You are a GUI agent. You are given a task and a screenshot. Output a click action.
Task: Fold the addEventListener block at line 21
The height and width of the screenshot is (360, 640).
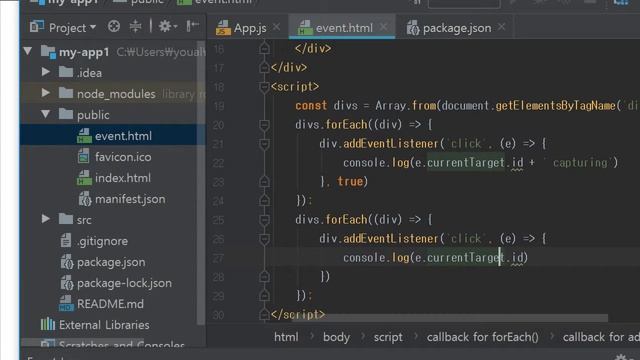(264, 144)
